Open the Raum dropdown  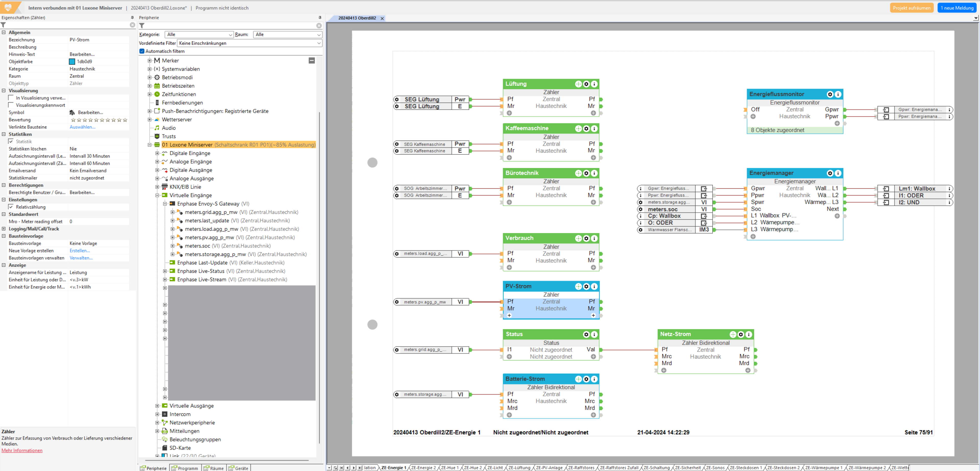(x=288, y=35)
